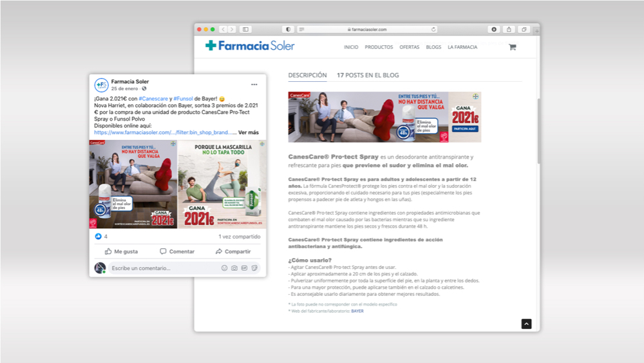Show Safari tab overview icon
The height and width of the screenshot is (363, 644).
click(x=524, y=29)
